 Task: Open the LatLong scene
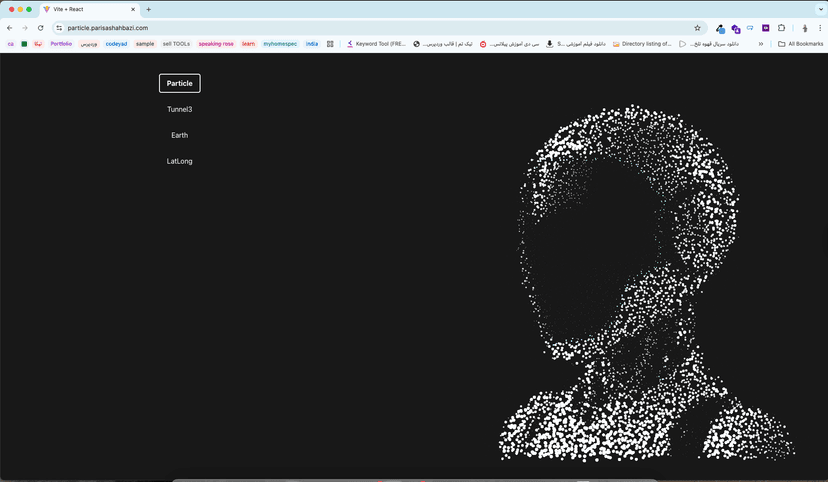coord(180,161)
